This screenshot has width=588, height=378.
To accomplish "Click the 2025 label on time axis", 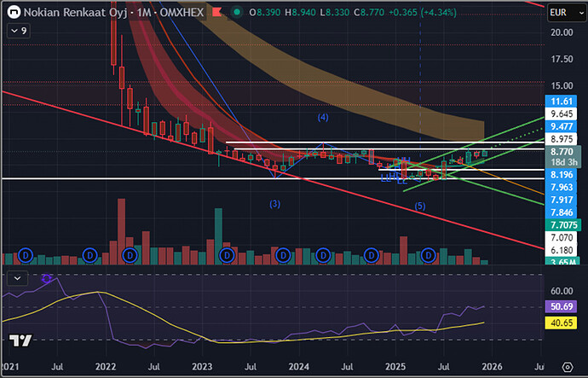I will [x=395, y=366].
